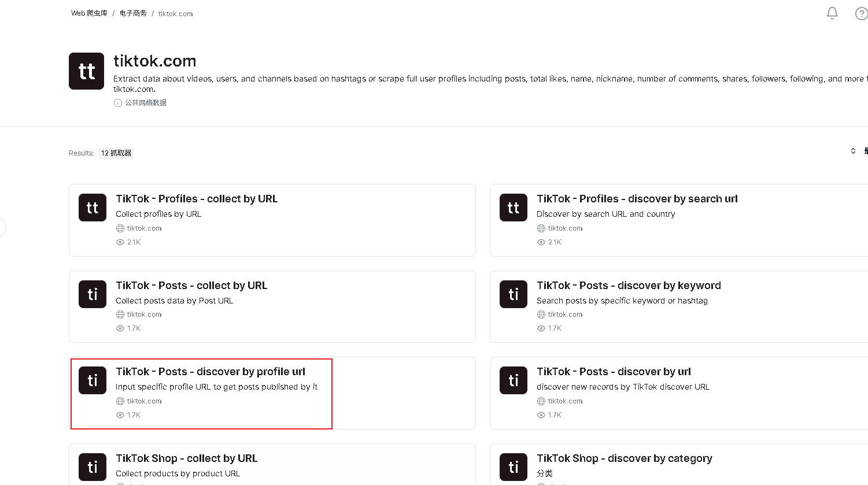The width and height of the screenshot is (868, 485).
Task: Go to 电子商务 breadcrumb
Action: [133, 13]
